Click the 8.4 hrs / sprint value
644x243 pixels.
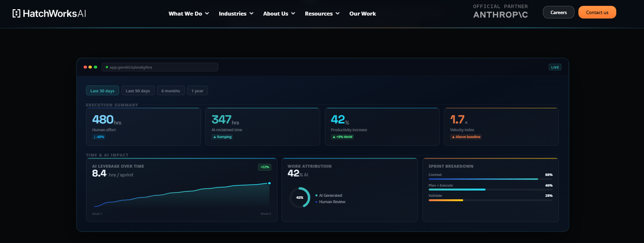tap(112, 174)
